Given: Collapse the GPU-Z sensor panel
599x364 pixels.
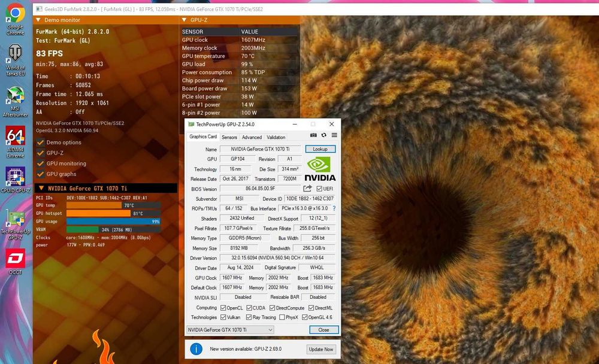Looking at the screenshot, I should click(184, 20).
